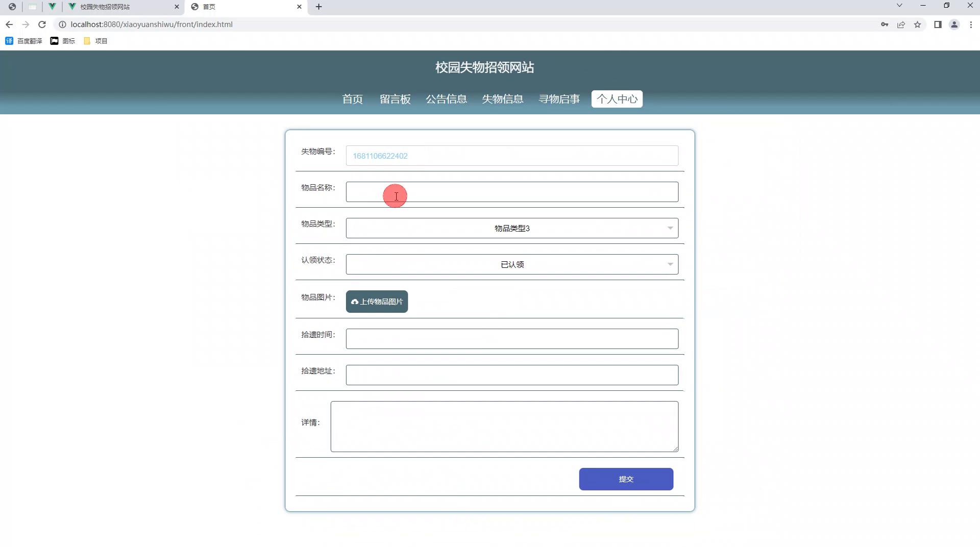Click the address bar URL
The height and width of the screenshot is (547, 980).
[x=152, y=24]
